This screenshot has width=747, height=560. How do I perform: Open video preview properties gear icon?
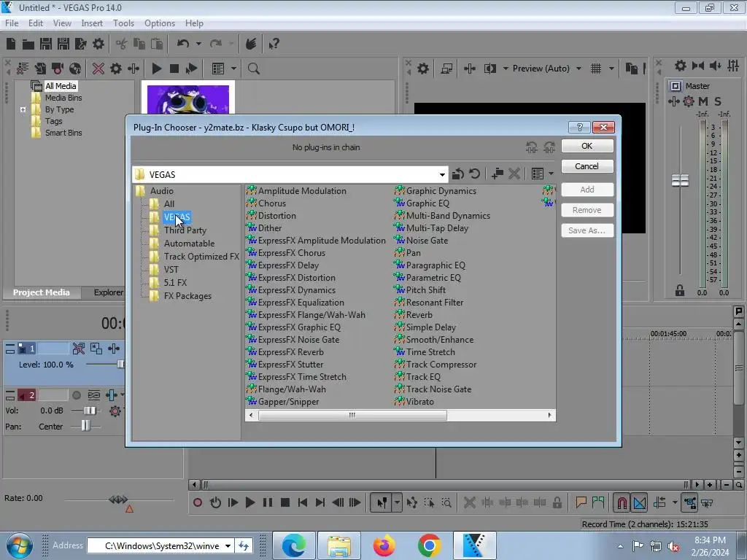(422, 69)
